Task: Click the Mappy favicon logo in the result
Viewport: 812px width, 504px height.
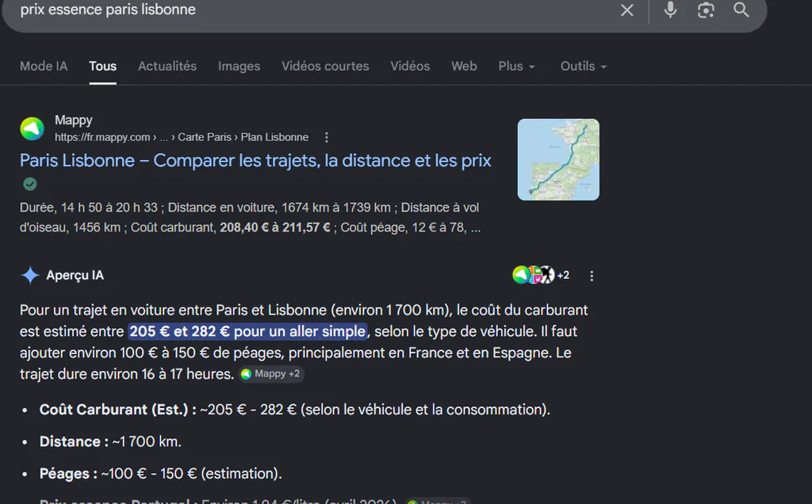Action: (32, 128)
